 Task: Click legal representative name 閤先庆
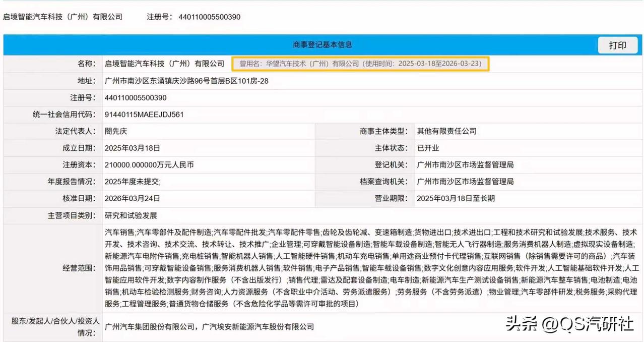pos(117,131)
